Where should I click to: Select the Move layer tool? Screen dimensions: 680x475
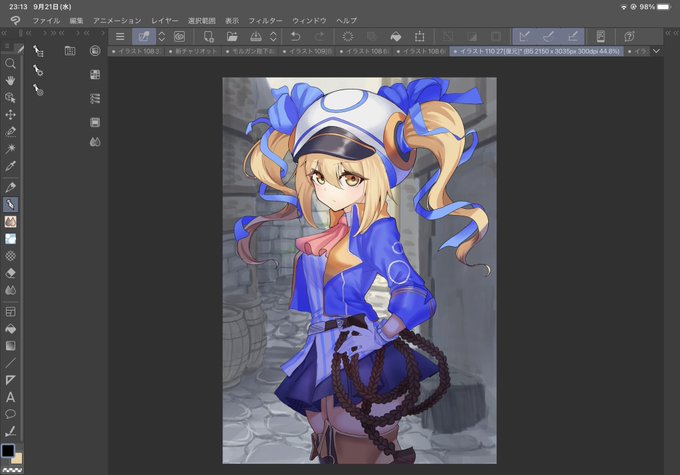(x=10, y=115)
